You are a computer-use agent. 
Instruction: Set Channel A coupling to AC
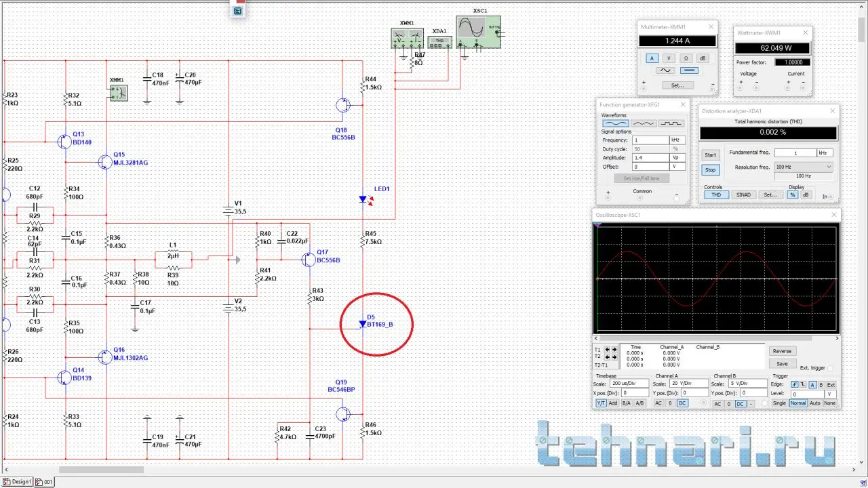click(658, 403)
